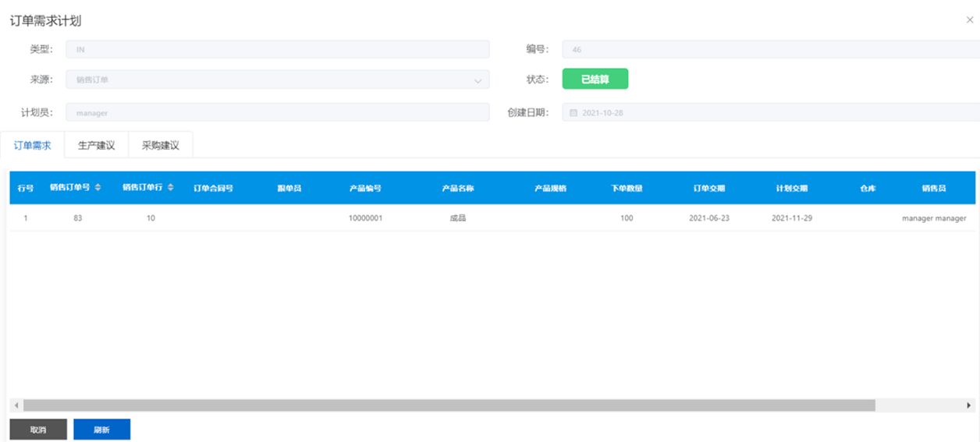This screenshot has height=442, width=980.
Task: Sort by 销售订单号 column sort arrows
Action: (x=98, y=188)
